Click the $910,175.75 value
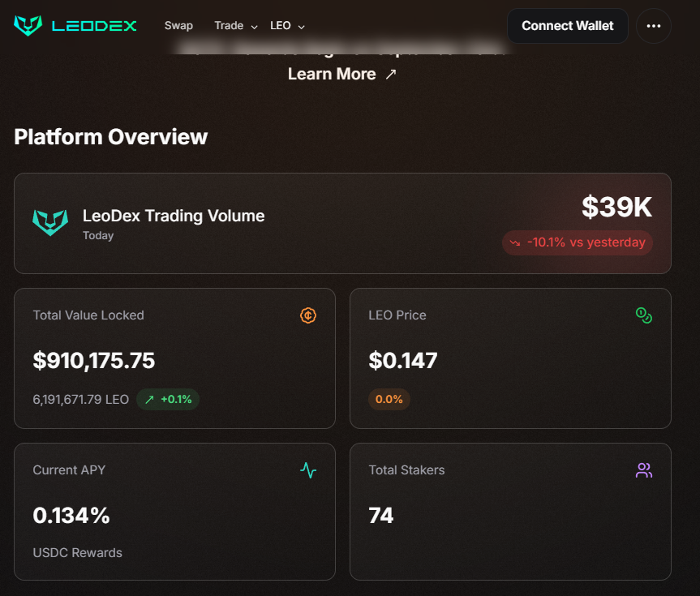This screenshot has width=700, height=596. pos(94,360)
